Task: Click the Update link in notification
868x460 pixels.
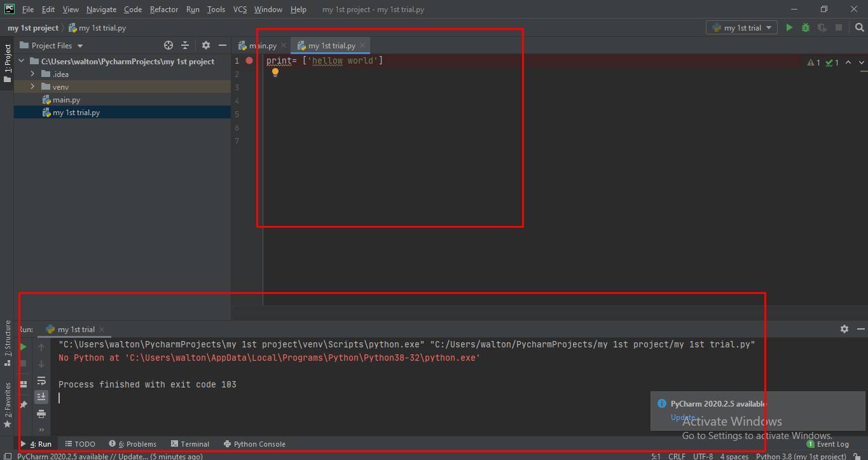Action: pyautogui.click(x=682, y=417)
